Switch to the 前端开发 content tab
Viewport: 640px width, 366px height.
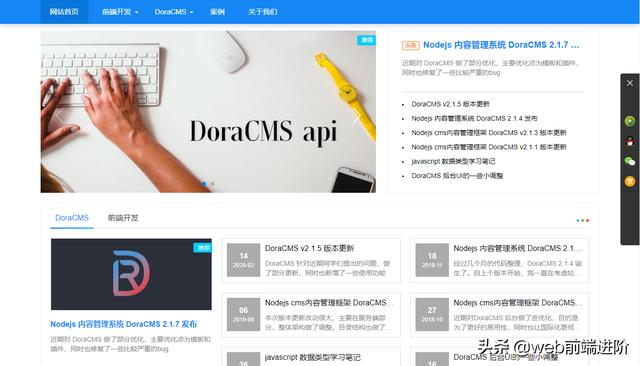click(x=123, y=218)
